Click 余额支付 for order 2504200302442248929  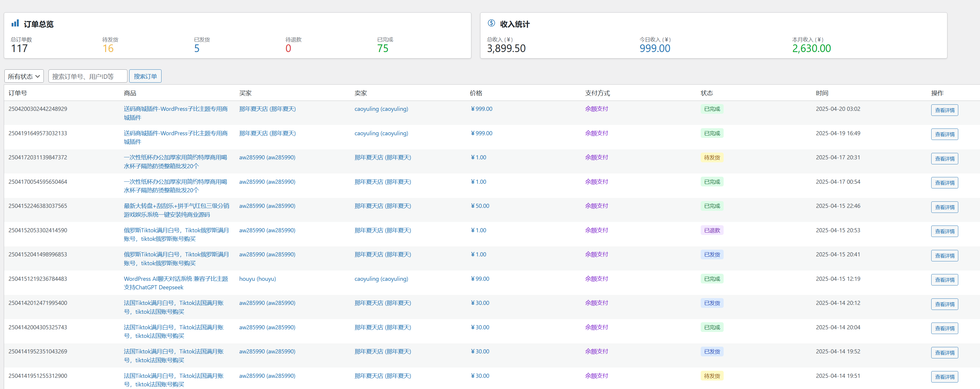point(596,108)
